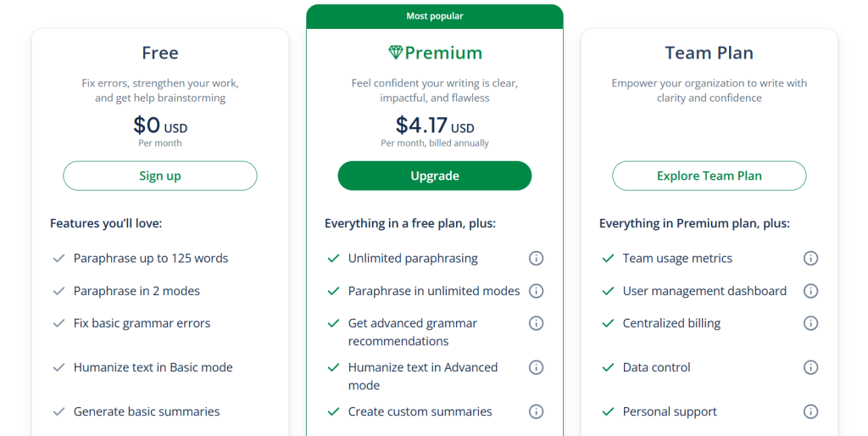Select the Free plan heading
This screenshot has width=868, height=436.
coord(160,53)
